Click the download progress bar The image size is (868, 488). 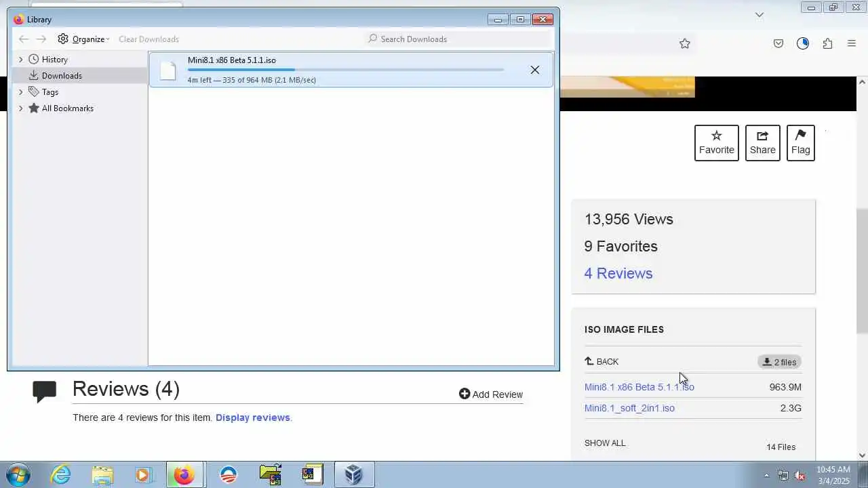coord(346,70)
